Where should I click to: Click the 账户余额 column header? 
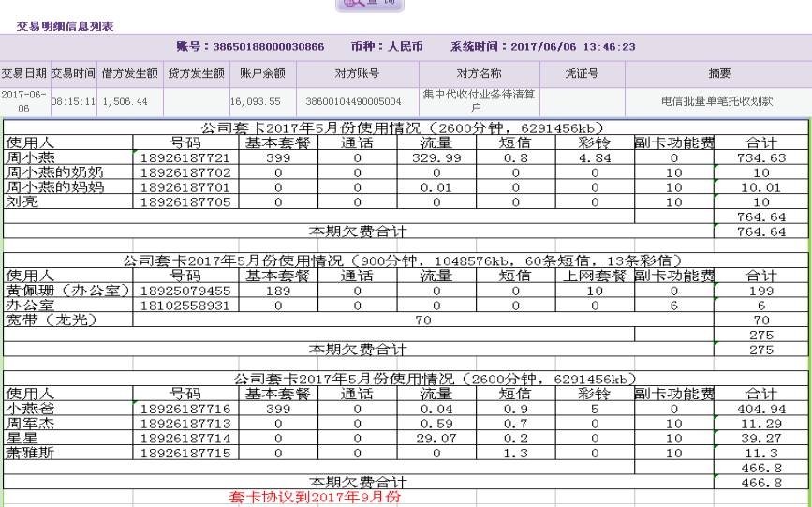[x=262, y=73]
